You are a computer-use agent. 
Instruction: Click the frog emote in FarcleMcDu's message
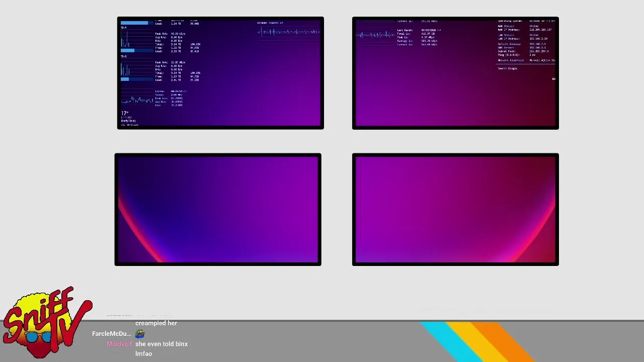(140, 334)
